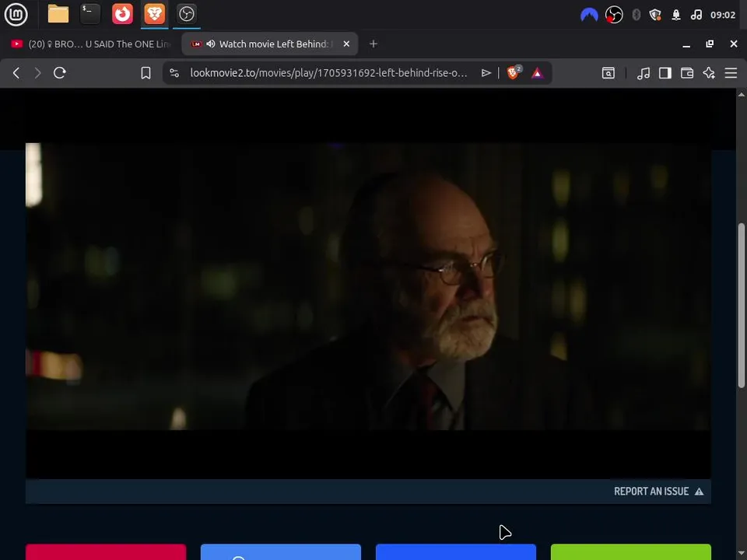The width and height of the screenshot is (747, 560).
Task: Open OBS Studio from the panel
Action: pyautogui.click(x=186, y=14)
